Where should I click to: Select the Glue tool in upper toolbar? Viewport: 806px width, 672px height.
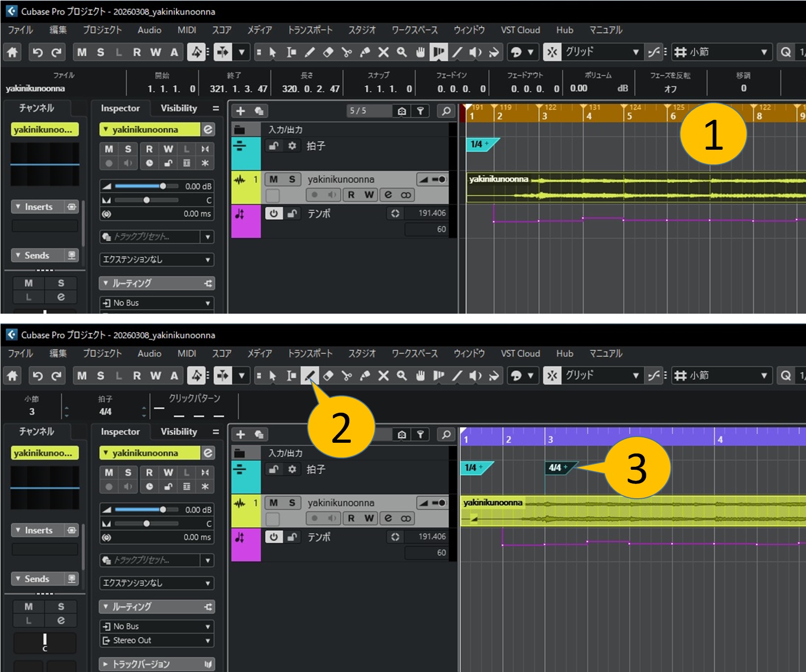click(x=365, y=53)
